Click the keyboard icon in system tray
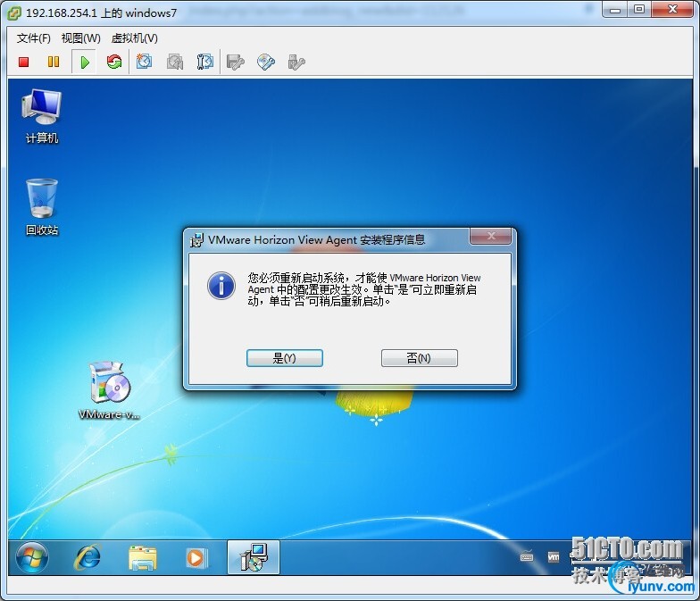Screen dimensions: 700x601 coord(527,557)
